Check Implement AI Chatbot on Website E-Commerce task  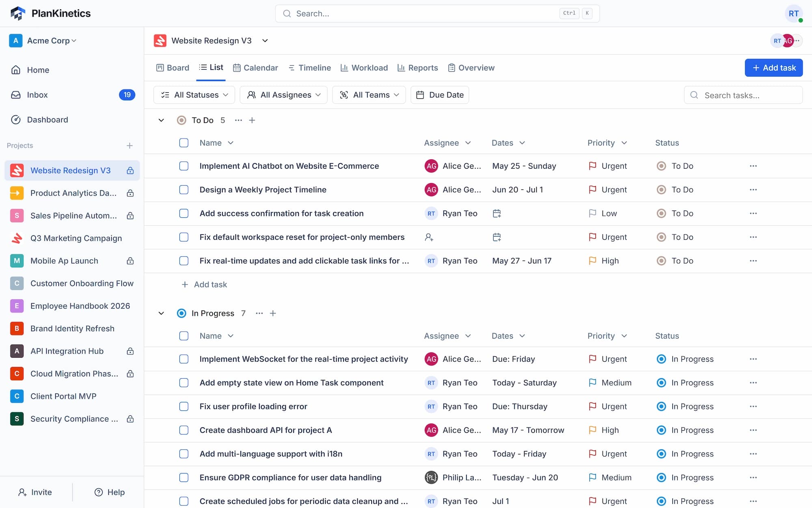point(184,166)
